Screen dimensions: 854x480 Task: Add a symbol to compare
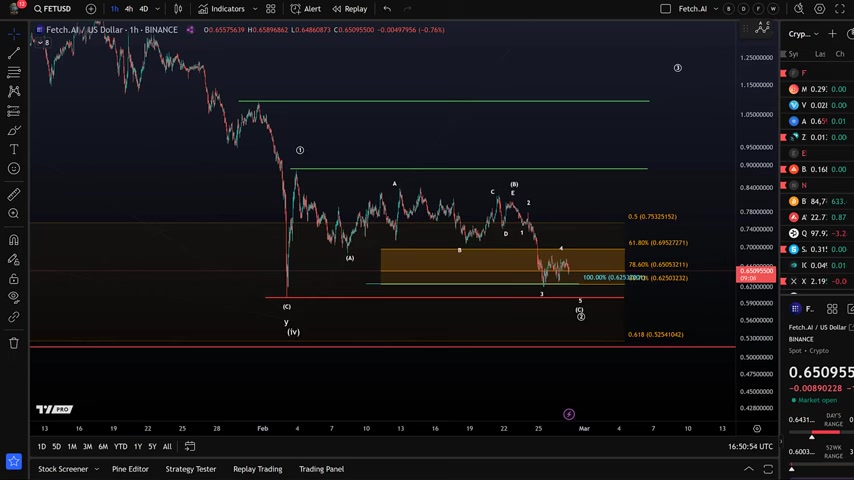pyautogui.click(x=91, y=9)
